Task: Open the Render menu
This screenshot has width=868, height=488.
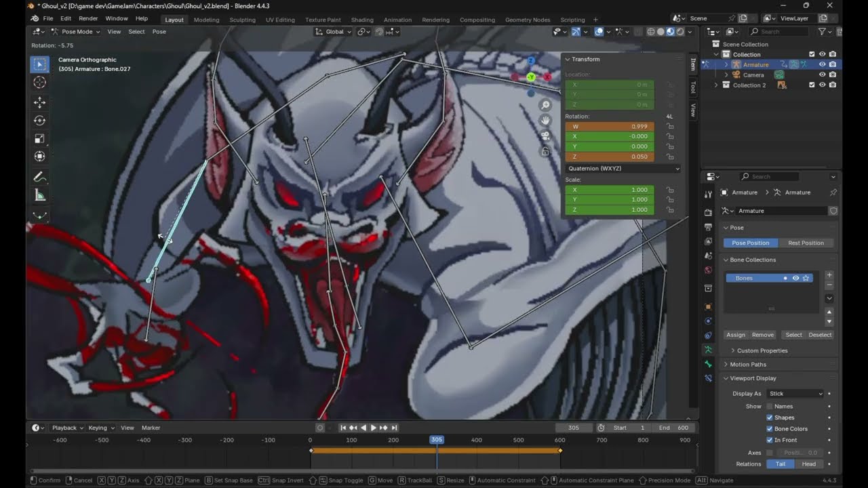Action: (88, 18)
